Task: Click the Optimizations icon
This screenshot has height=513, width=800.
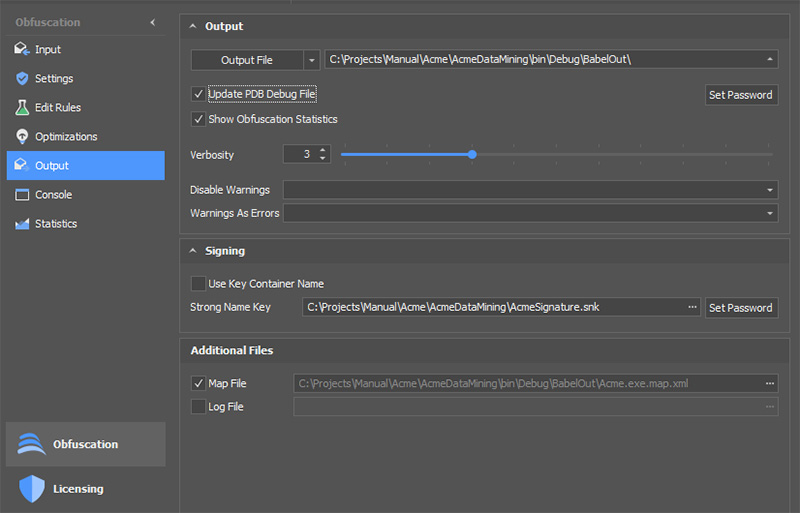Action: pos(21,136)
